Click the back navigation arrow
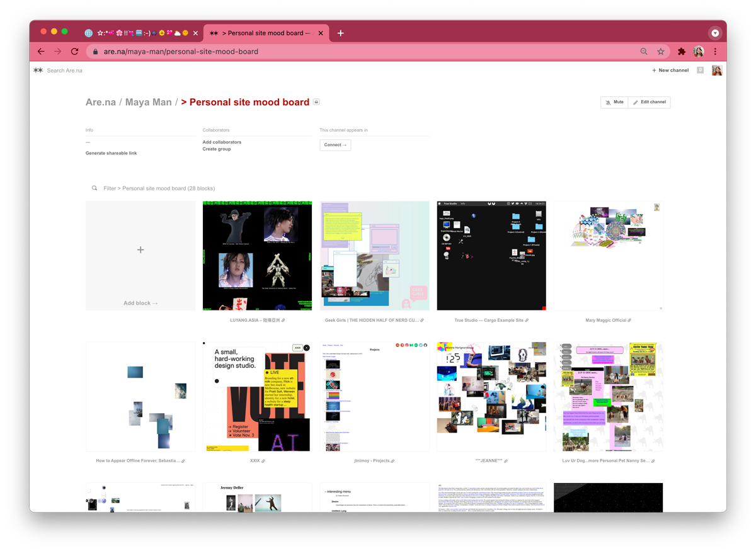Screen dimensions: 756x551 (x=41, y=52)
